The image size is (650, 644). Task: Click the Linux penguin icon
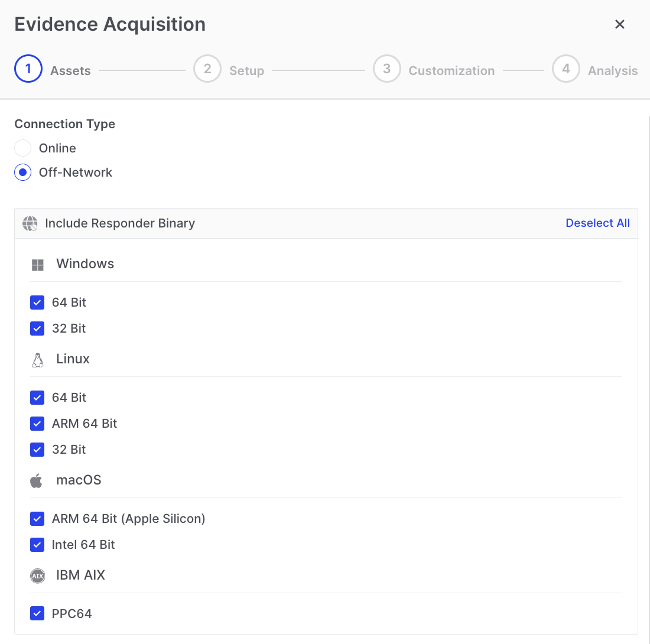[x=38, y=360]
